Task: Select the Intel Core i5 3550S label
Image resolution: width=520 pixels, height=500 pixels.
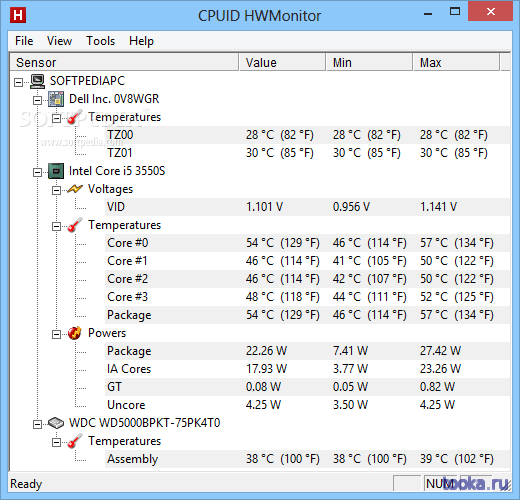Action: 117,171
